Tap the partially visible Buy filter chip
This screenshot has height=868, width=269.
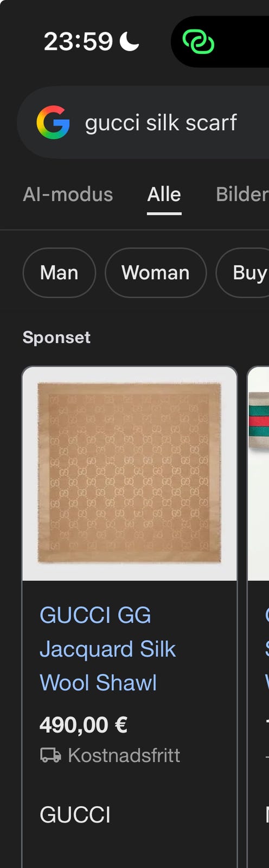point(243,273)
